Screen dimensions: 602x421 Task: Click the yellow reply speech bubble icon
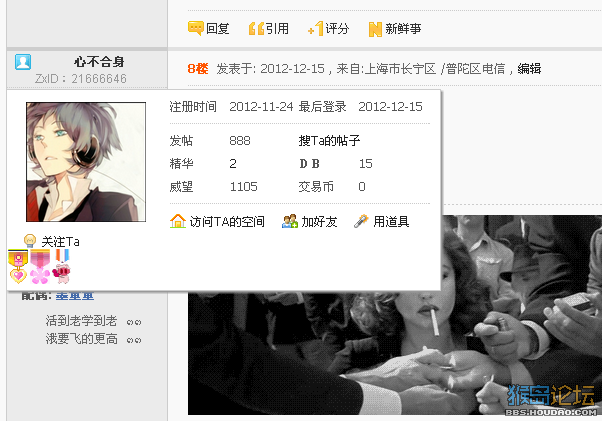point(195,28)
